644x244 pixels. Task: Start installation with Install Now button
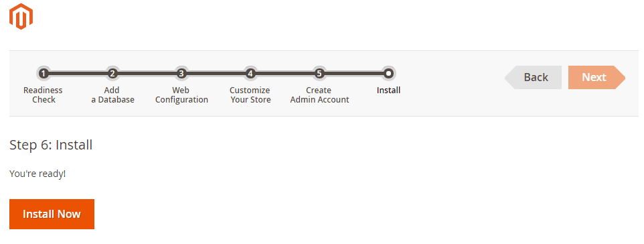point(52,214)
